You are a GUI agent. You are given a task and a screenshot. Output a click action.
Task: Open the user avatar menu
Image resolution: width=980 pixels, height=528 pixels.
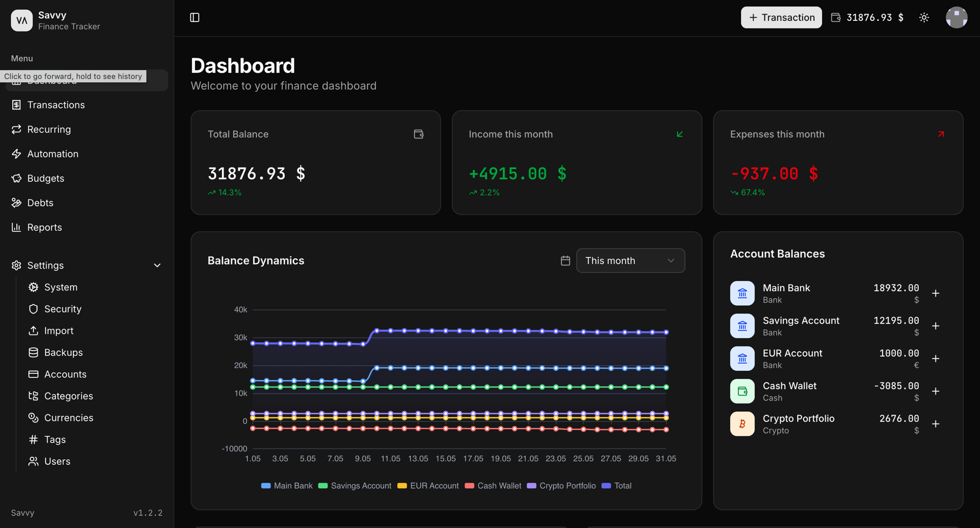click(956, 18)
